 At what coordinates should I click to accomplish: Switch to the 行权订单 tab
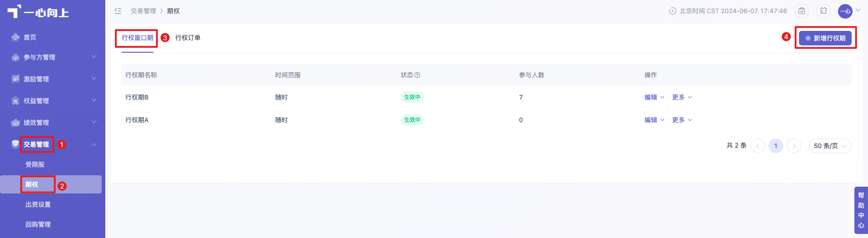tap(188, 38)
